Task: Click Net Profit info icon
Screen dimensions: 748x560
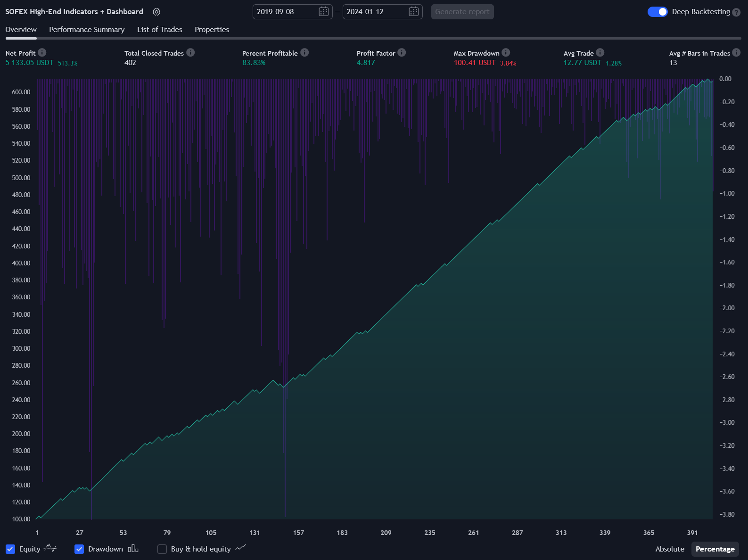Action: (x=42, y=53)
